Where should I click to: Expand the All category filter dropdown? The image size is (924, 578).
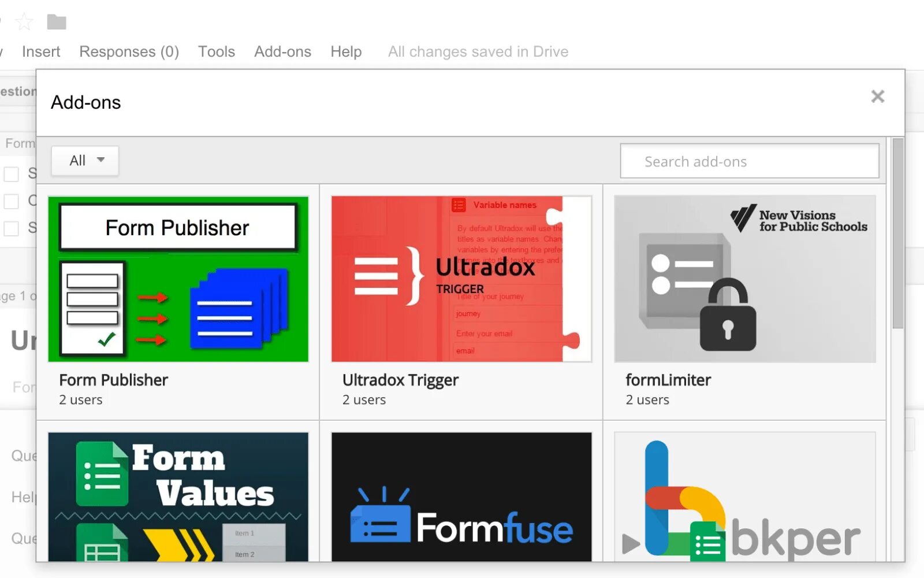coord(85,161)
